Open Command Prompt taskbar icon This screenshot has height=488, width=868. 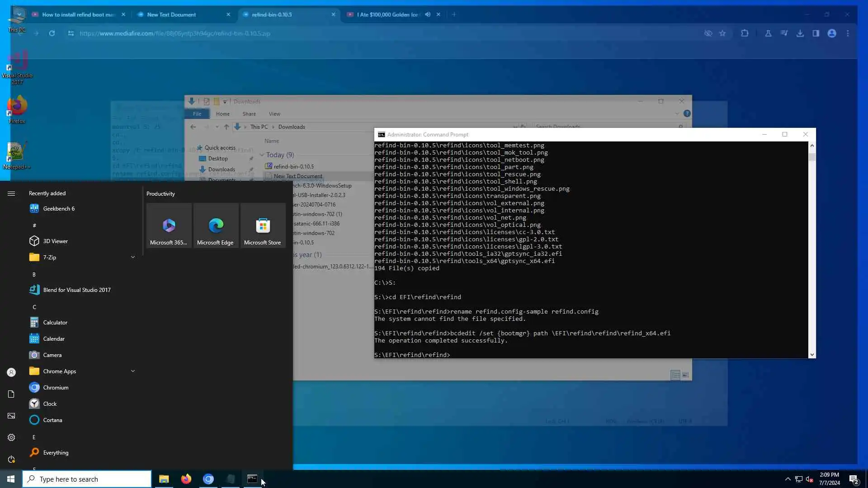pyautogui.click(x=252, y=479)
